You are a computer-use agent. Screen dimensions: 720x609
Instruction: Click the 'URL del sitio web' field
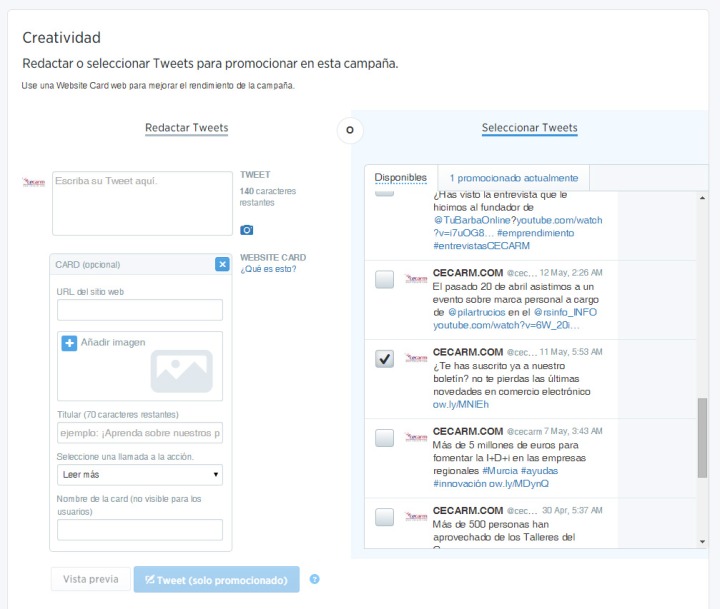coord(140,310)
